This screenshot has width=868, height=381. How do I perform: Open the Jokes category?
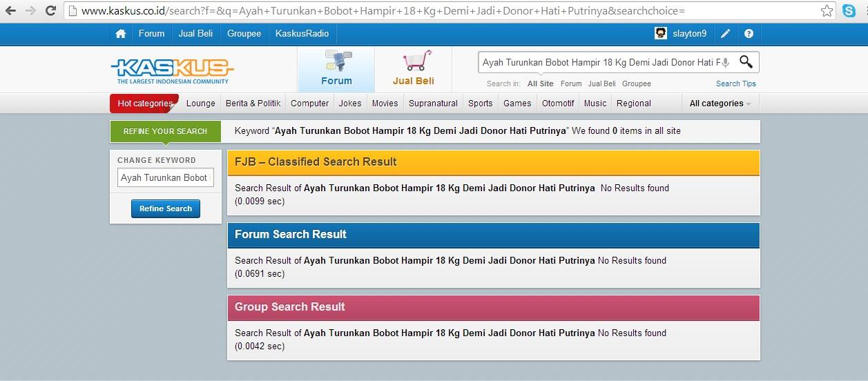point(350,104)
